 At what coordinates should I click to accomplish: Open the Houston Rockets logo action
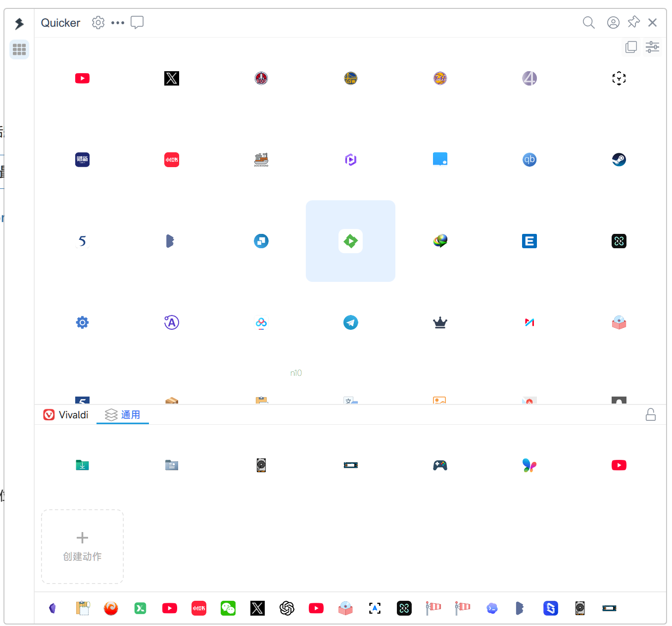tap(261, 78)
